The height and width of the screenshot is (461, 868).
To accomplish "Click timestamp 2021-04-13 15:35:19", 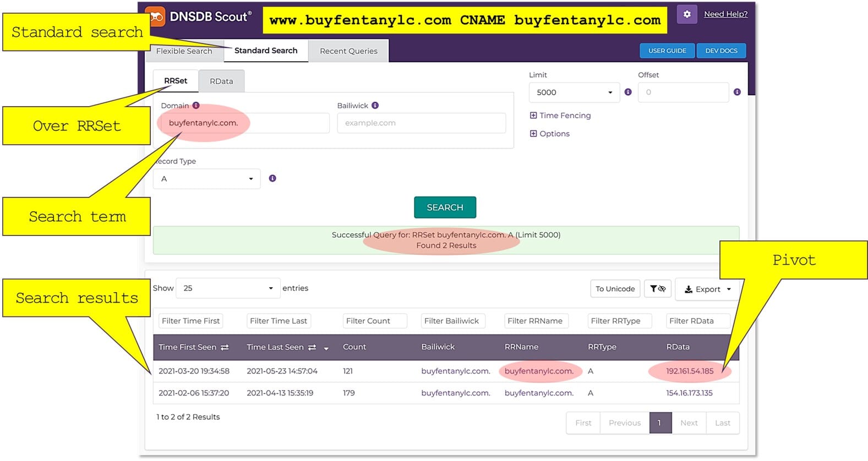I will point(280,393).
